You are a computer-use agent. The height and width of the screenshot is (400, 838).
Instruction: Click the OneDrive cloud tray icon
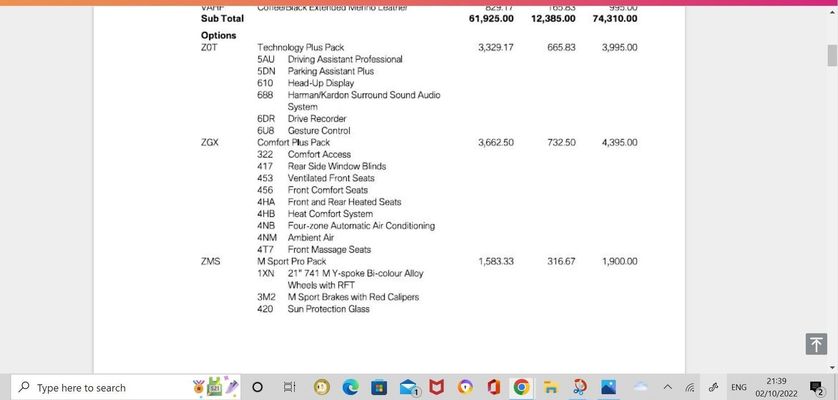pos(640,387)
